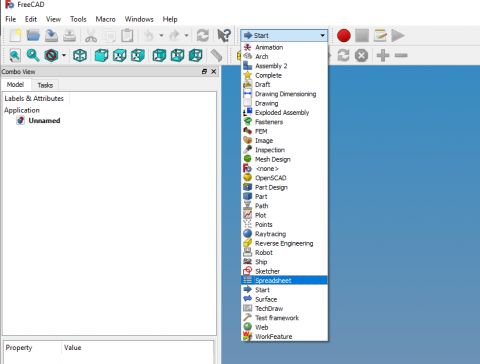Image resolution: width=480 pixels, height=364 pixels.
Task: Open a file using the folder icon
Action: pos(33,35)
